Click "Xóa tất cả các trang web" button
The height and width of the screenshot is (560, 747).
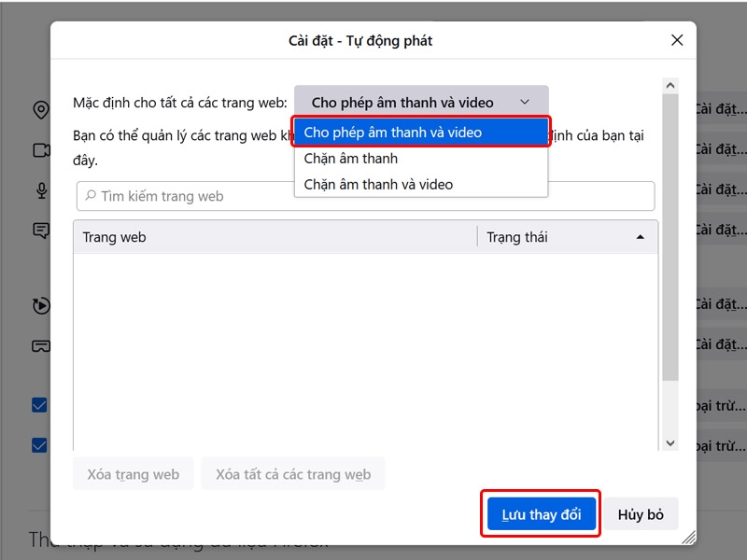tap(293, 474)
